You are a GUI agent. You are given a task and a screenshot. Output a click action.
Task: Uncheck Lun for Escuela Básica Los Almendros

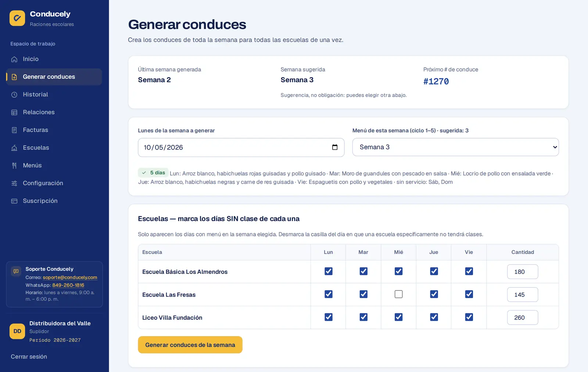point(329,271)
